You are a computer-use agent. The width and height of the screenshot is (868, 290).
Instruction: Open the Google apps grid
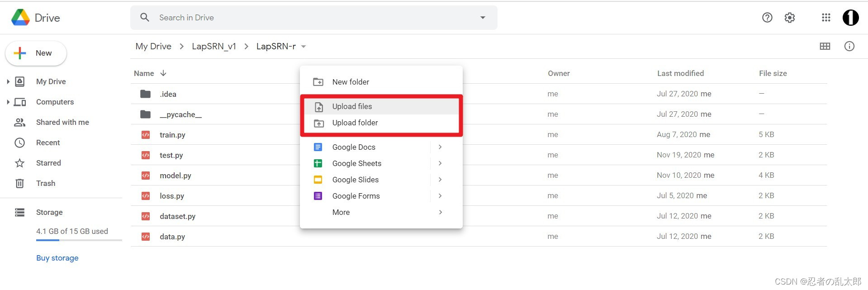(x=826, y=18)
